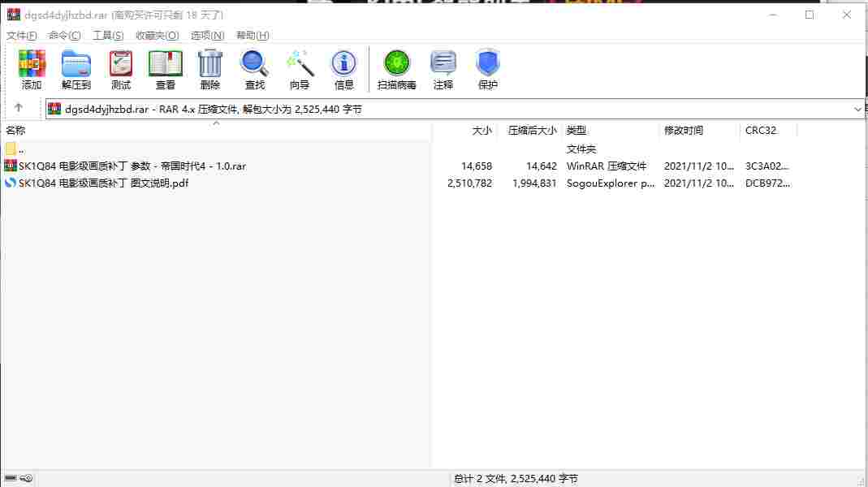Sort by the Name (名称) column header

coord(15,131)
